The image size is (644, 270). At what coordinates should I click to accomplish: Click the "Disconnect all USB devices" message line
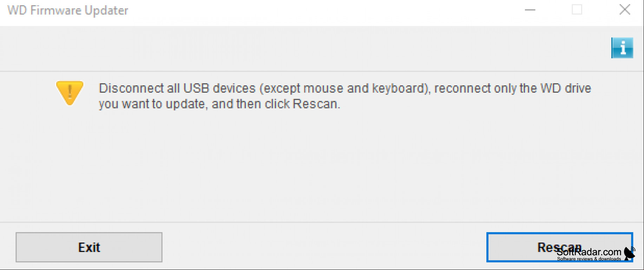345,88
